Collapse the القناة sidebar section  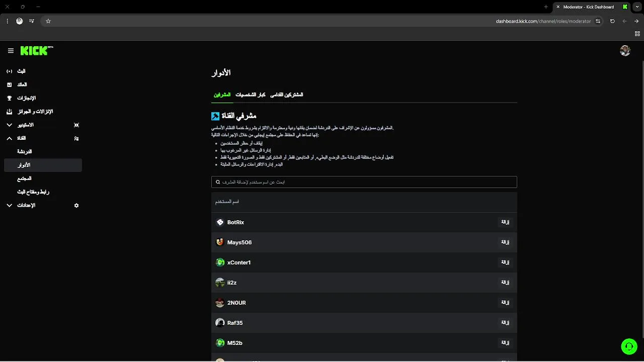(x=9, y=138)
